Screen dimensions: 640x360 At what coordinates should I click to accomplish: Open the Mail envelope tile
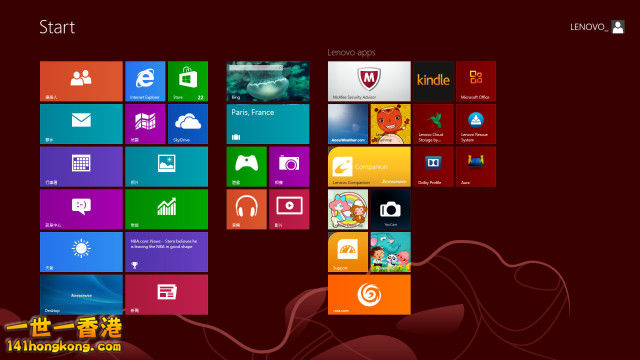(x=81, y=124)
